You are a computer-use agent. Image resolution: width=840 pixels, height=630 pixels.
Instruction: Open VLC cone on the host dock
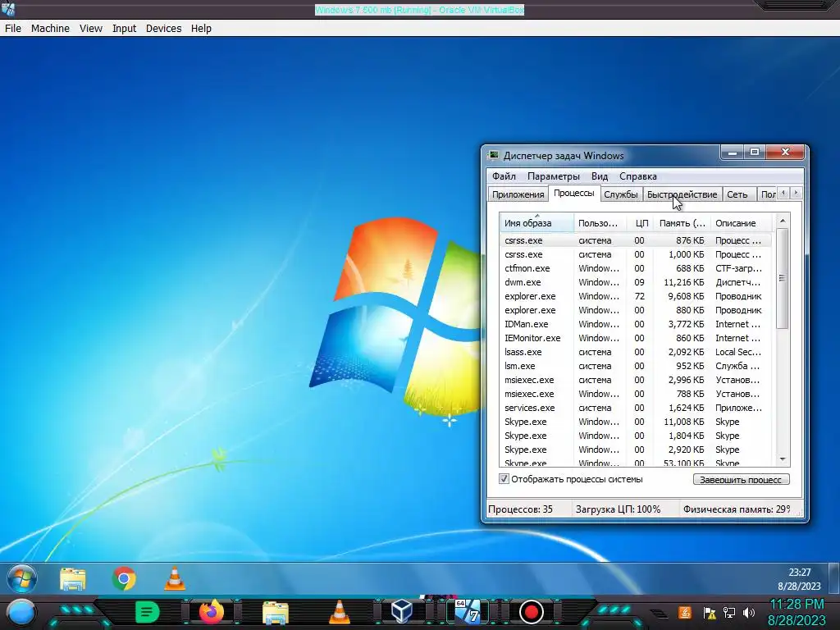click(339, 612)
